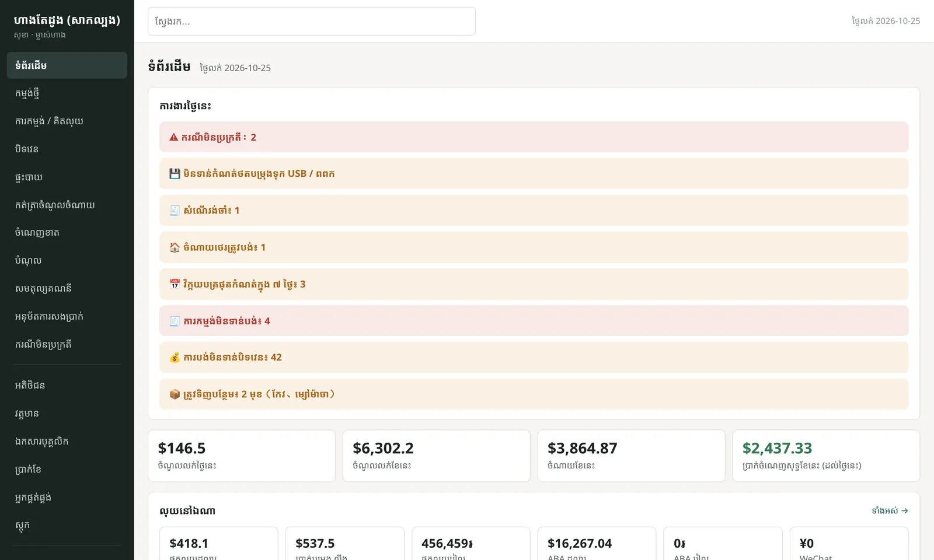Open the ការបង់មិនទាន់បិទវេន៖ 42 alert row

pos(534,358)
